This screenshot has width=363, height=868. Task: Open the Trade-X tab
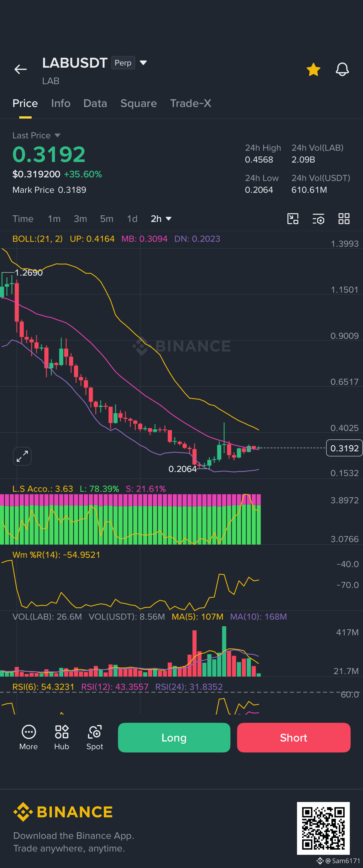point(190,103)
